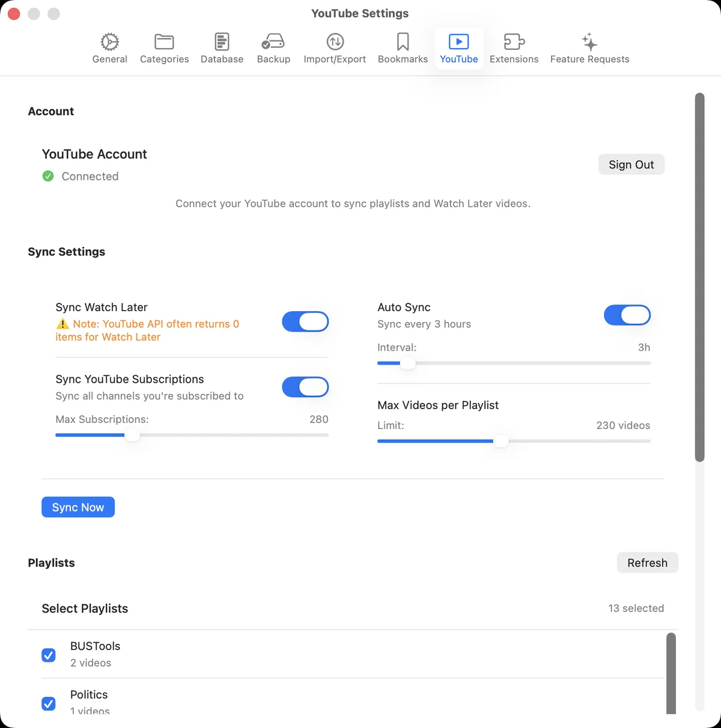The height and width of the screenshot is (728, 721).
Task: Uncheck the BUSTools playlist checkbox
Action: pyautogui.click(x=49, y=655)
